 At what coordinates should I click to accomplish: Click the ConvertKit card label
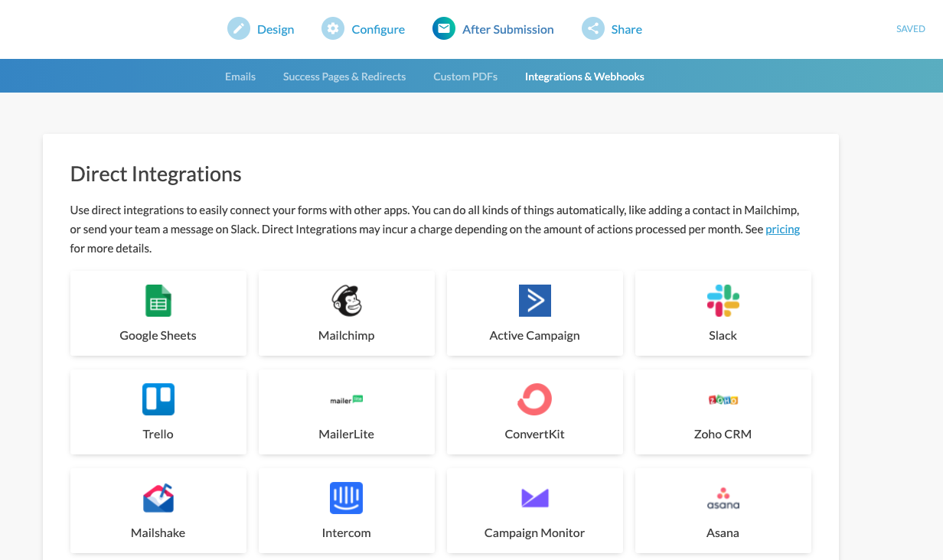(535, 434)
